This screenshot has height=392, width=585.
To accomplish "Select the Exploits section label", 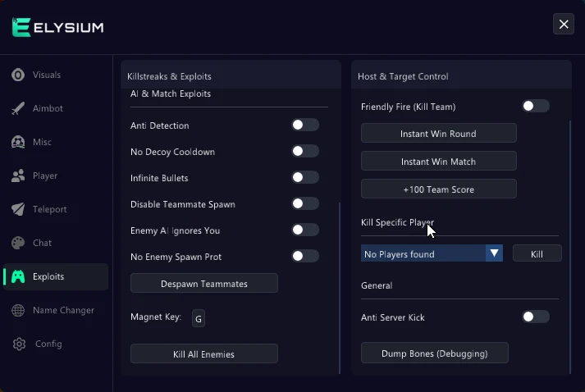I will click(48, 276).
